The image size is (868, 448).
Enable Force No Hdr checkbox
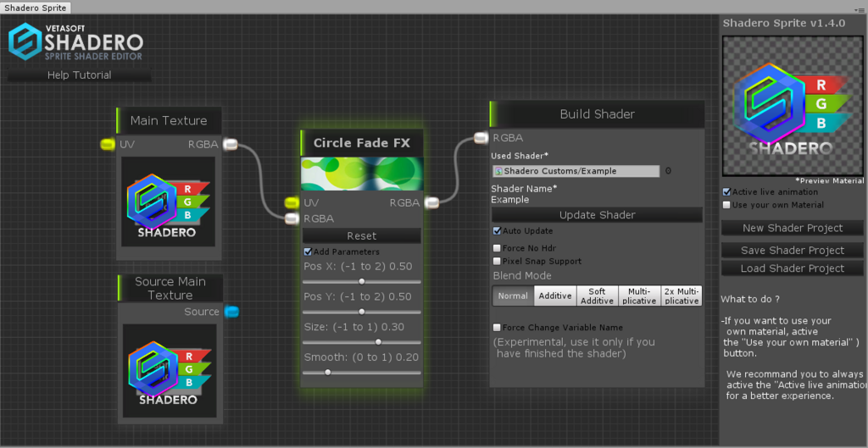pos(497,248)
